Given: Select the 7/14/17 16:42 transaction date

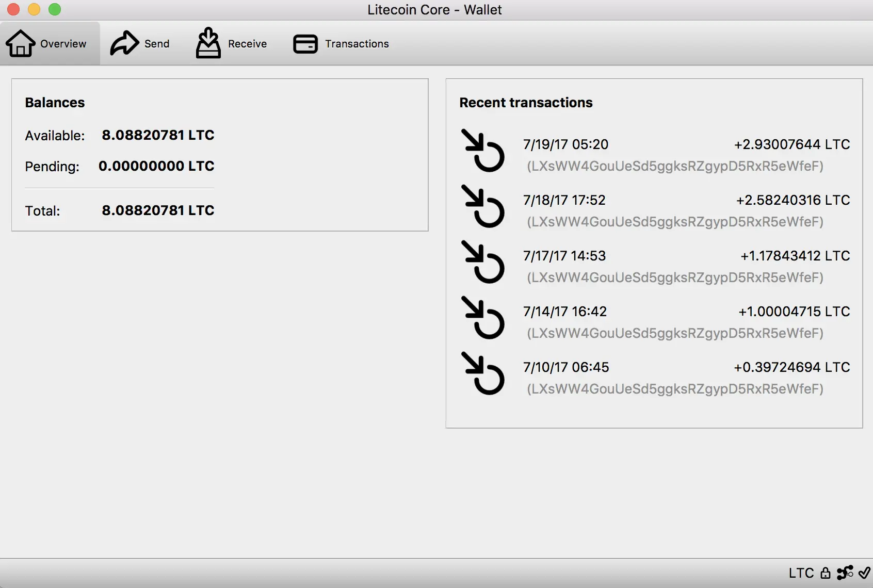Looking at the screenshot, I should [564, 312].
